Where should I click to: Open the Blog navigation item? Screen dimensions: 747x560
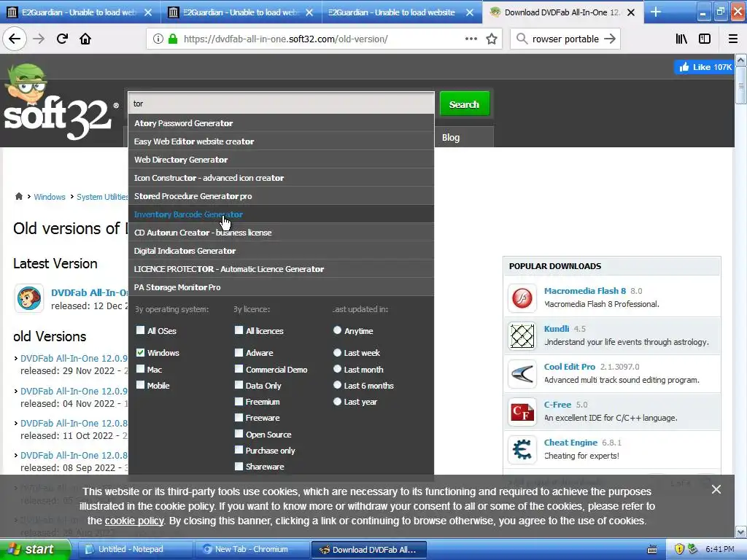[451, 138]
